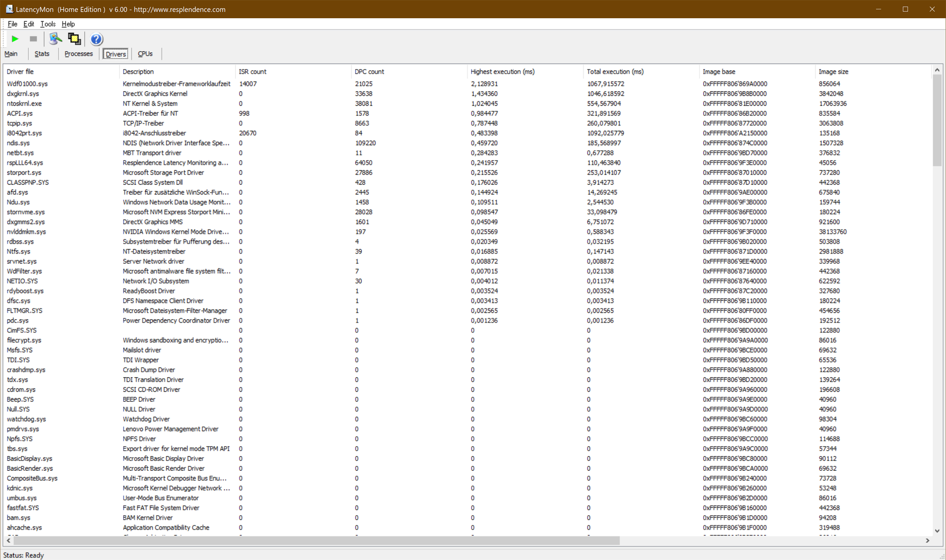Open help via blue question mark icon
The width and height of the screenshot is (946, 560).
click(97, 39)
